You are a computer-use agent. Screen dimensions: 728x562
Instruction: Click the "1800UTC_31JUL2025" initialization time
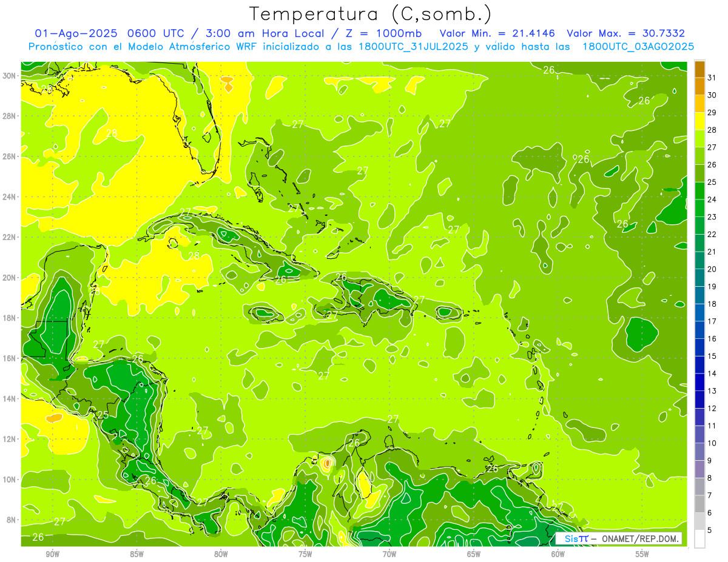coord(415,47)
